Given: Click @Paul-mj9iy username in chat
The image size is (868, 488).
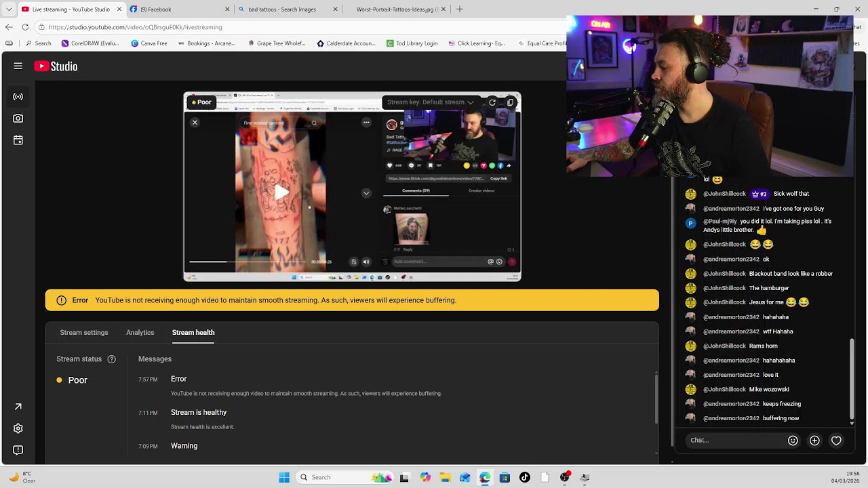Looking at the screenshot, I should [x=720, y=222].
